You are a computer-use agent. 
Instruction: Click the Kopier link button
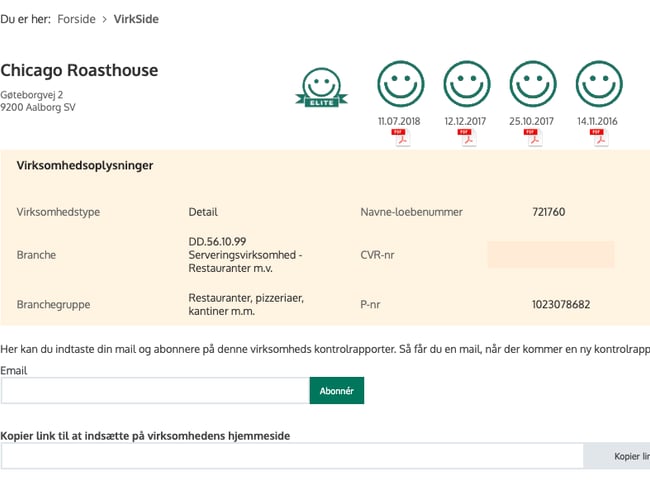click(x=616, y=456)
